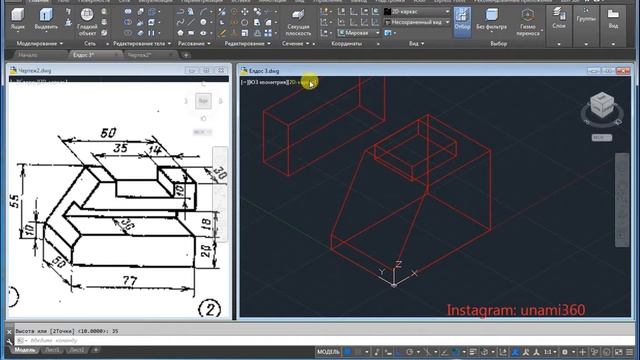Activate the Extrude (Выдавить) tool
Viewport: 640px width, 360px height.
(46, 20)
